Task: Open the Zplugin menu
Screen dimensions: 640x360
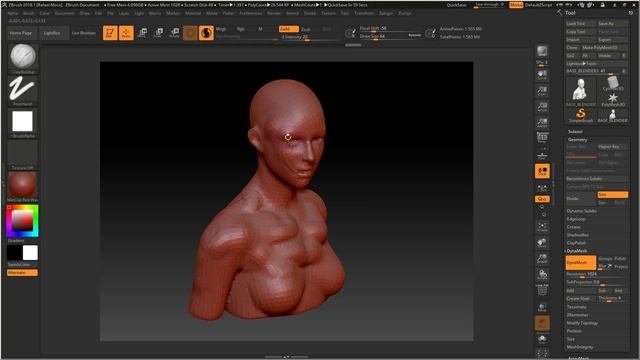Action: click(x=386, y=13)
